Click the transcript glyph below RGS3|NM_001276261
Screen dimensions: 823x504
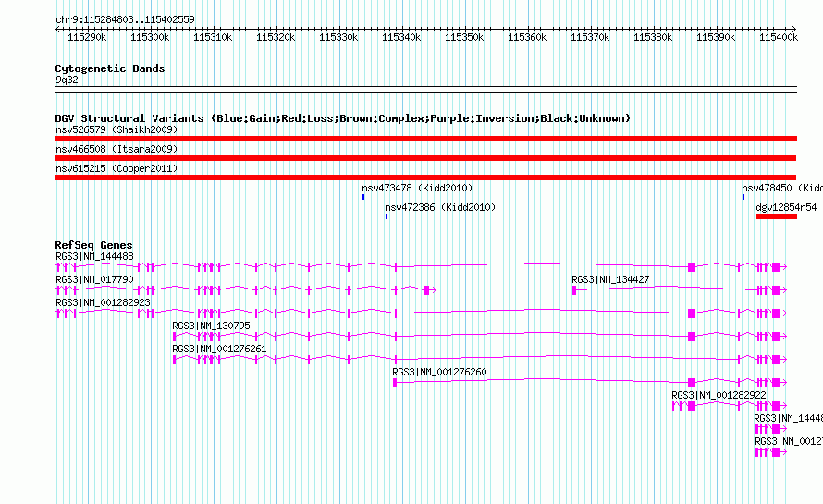coord(480,360)
